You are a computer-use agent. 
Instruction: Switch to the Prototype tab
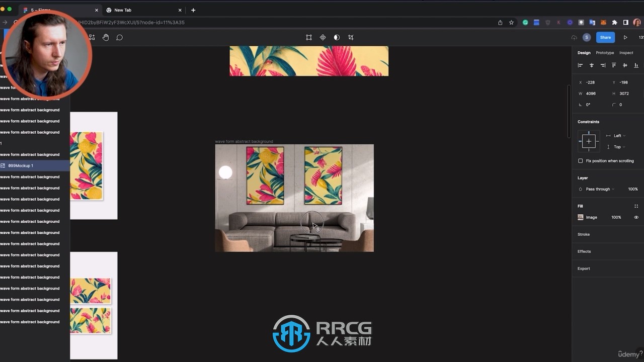point(605,53)
